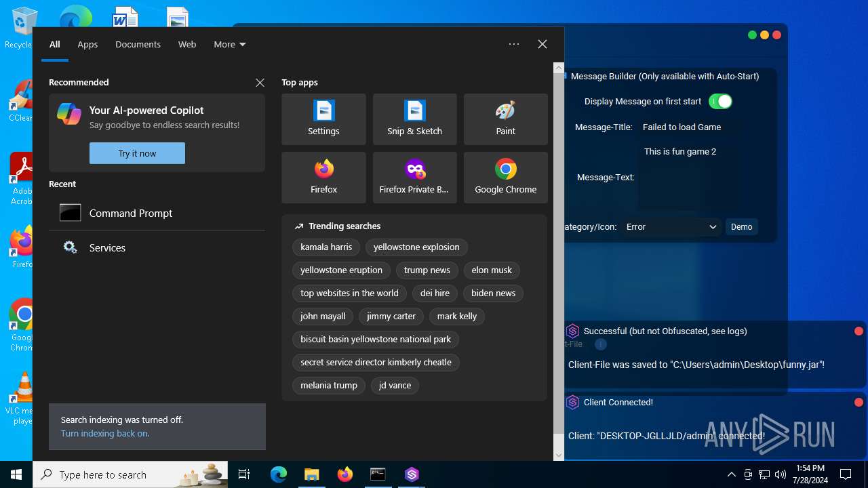868x488 pixels.
Task: Open Firefox Private Browsing tile
Action: coord(414,178)
